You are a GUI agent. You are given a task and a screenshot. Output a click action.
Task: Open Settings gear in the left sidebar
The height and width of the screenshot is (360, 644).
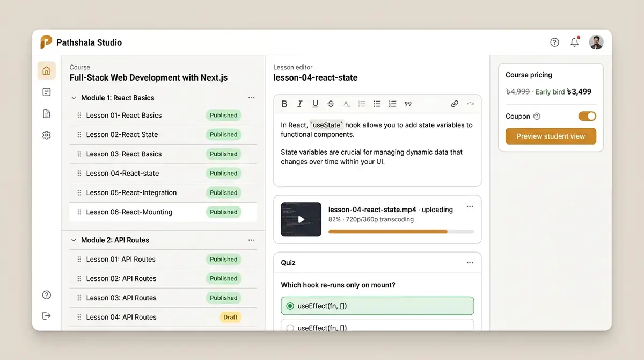[x=46, y=135]
